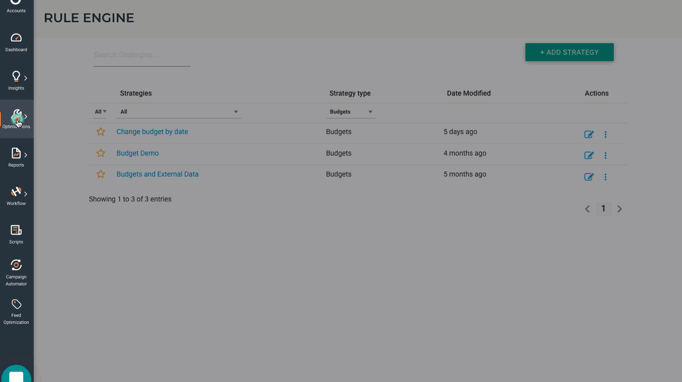The width and height of the screenshot is (682, 382).
Task: Open more actions for Change budget by date
Action: 605,134
